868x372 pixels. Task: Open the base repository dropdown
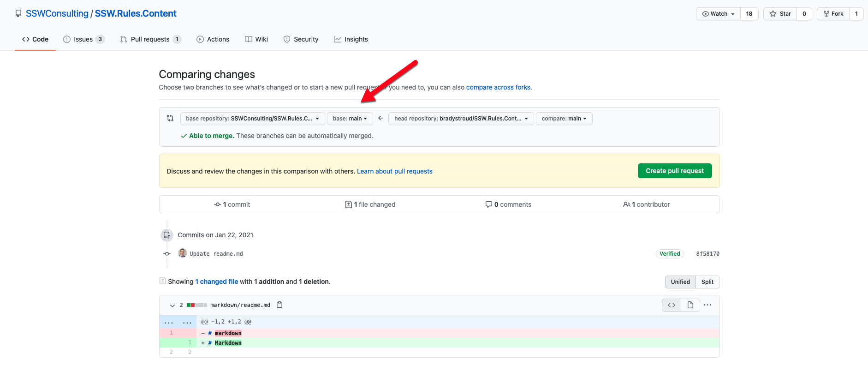(253, 119)
